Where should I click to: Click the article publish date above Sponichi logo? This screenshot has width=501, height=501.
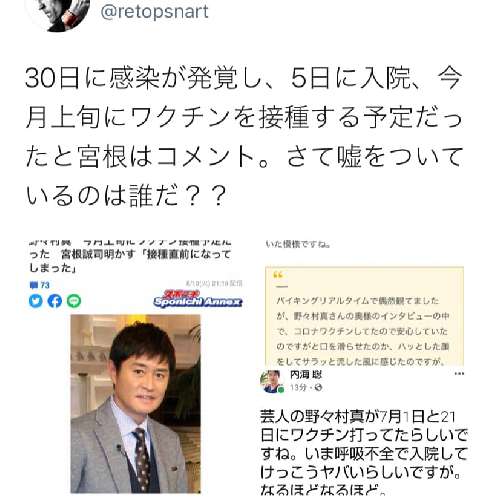[214, 284]
